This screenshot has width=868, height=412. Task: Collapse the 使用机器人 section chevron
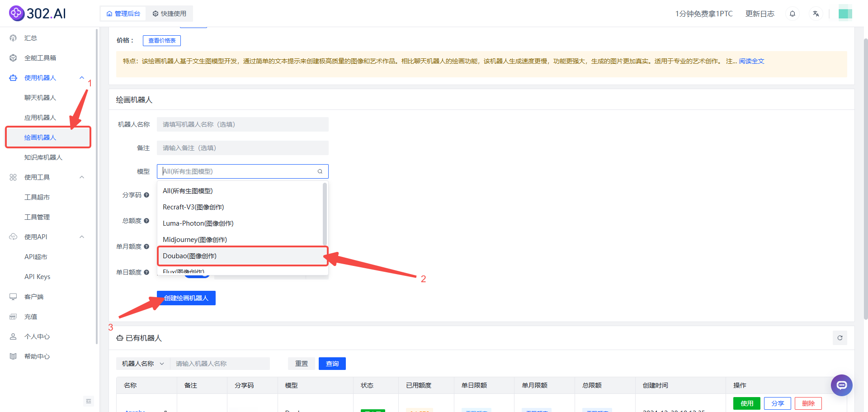[82, 78]
